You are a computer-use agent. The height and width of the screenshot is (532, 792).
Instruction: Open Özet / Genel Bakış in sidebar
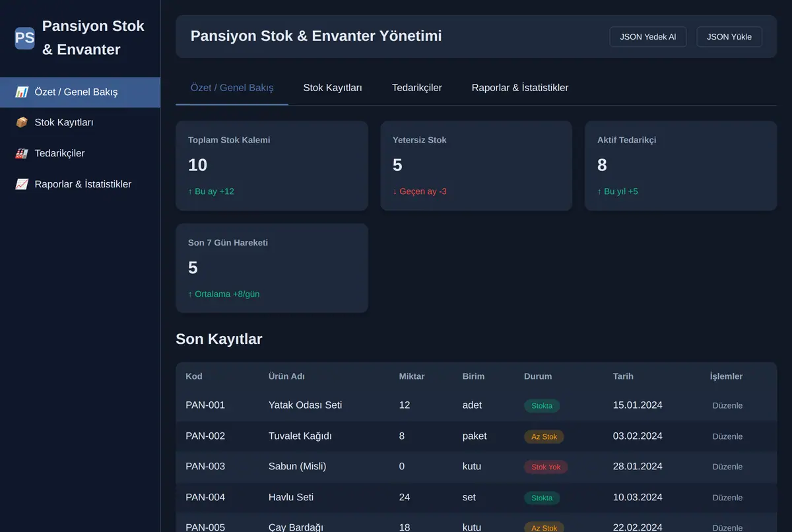(x=80, y=92)
